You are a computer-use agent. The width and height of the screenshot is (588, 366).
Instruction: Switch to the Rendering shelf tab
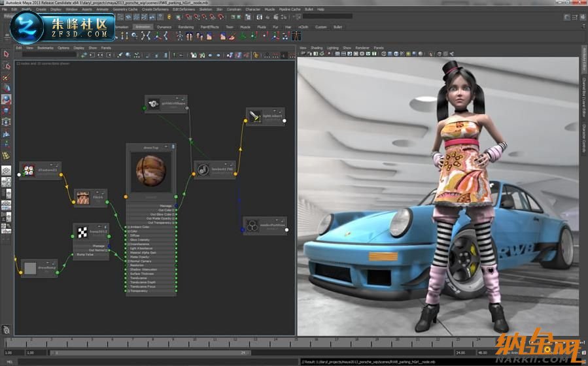pyautogui.click(x=186, y=27)
